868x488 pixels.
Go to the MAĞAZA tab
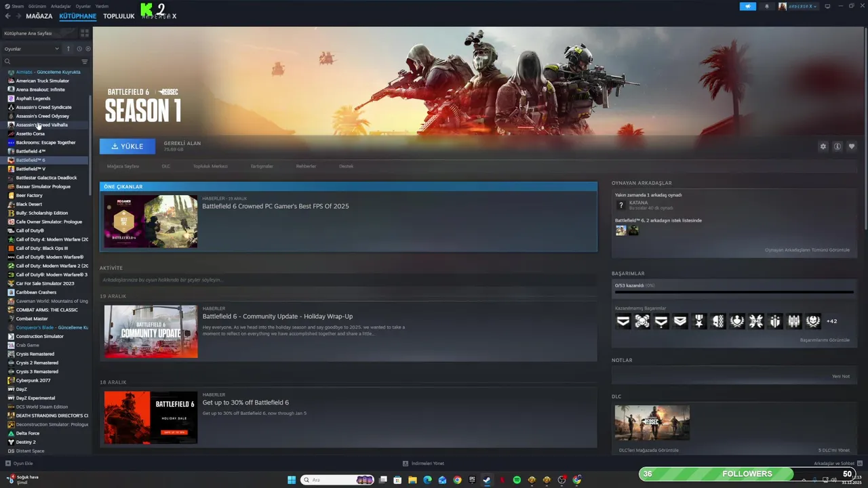(x=39, y=16)
